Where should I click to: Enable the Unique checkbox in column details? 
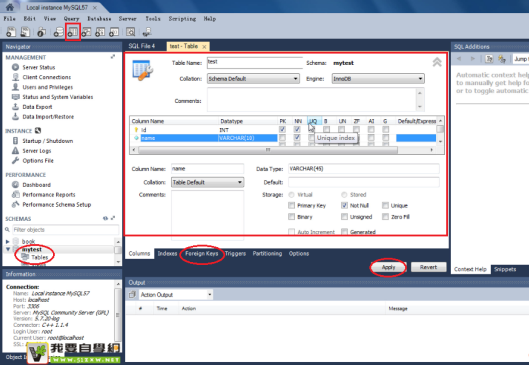tap(385, 205)
